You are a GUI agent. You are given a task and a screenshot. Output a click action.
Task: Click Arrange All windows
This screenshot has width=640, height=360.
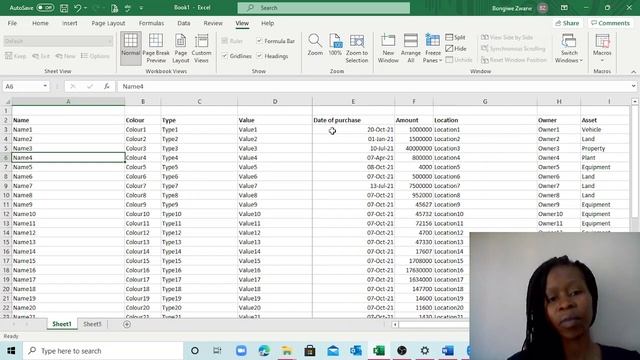[x=411, y=48]
